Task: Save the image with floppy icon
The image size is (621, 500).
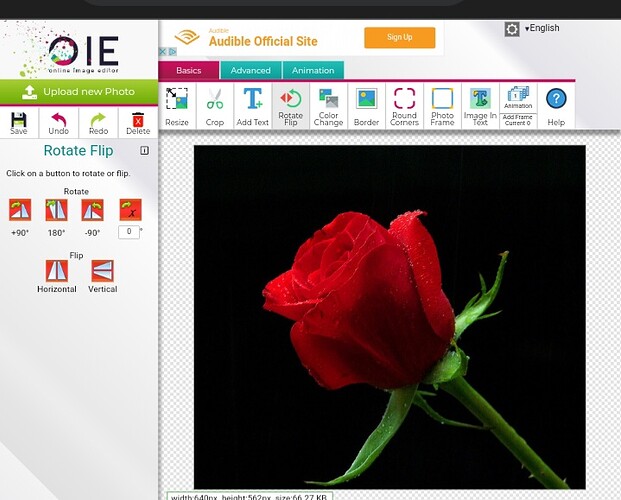Action: coord(19,123)
